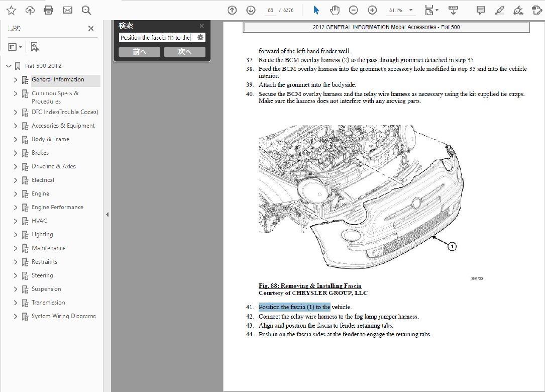Viewport: 545px width, 392px height.
Task: Click inside the page number field
Action: (270, 10)
